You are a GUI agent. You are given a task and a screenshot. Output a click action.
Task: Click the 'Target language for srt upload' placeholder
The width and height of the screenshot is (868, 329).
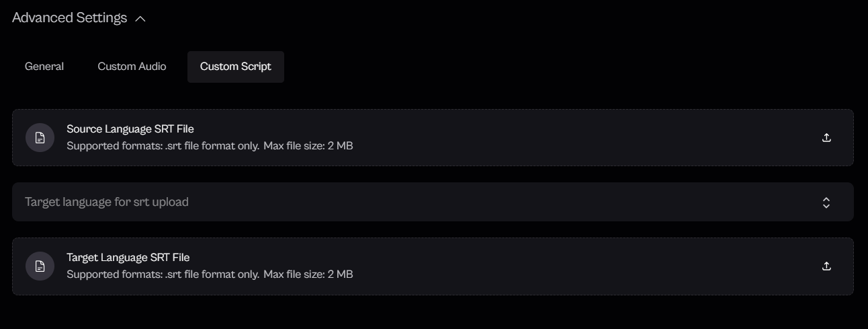point(107,202)
